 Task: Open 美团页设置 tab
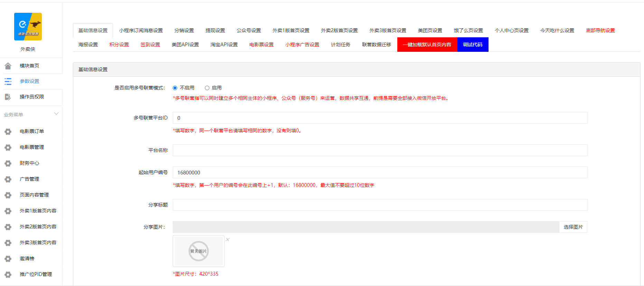[x=430, y=30]
